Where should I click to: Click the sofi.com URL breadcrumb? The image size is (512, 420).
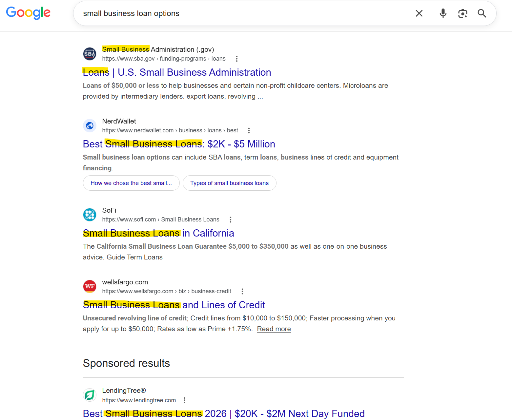pyautogui.click(x=161, y=220)
